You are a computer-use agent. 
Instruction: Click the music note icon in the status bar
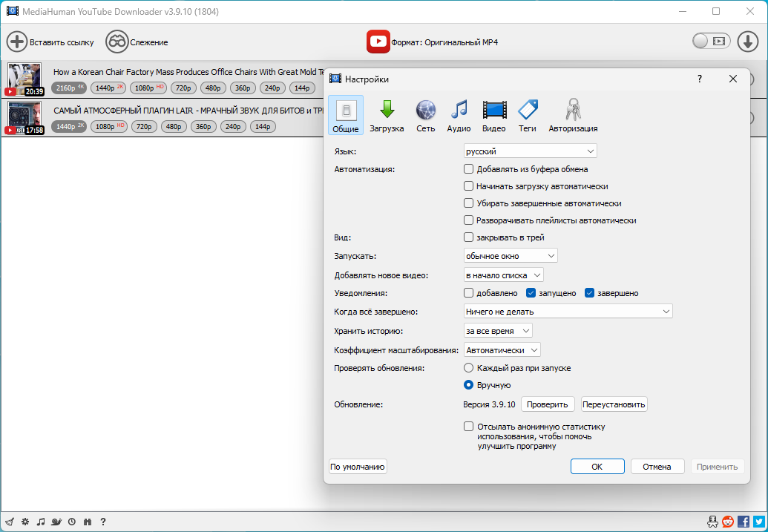(41, 522)
